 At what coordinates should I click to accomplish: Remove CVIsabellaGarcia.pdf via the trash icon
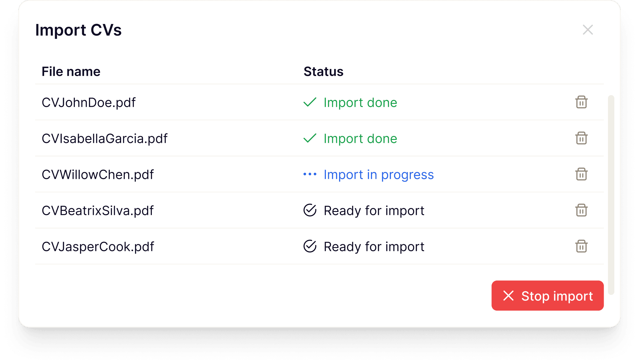coord(581,138)
